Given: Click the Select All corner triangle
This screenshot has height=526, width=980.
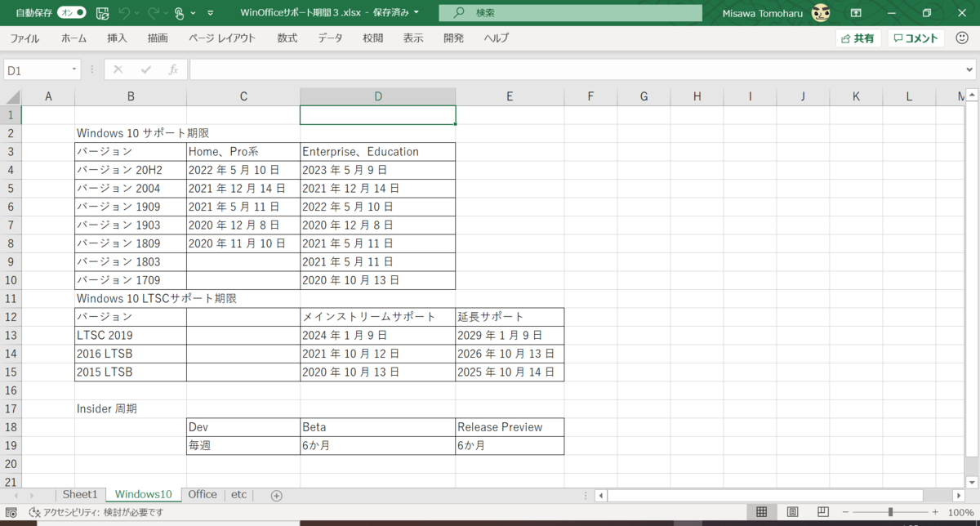Looking at the screenshot, I should click(11, 96).
